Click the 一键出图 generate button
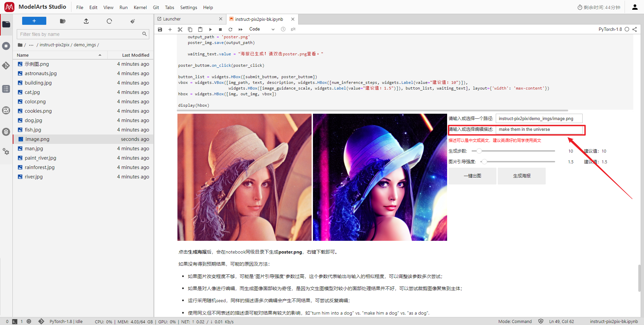644x325 pixels. pos(472,176)
